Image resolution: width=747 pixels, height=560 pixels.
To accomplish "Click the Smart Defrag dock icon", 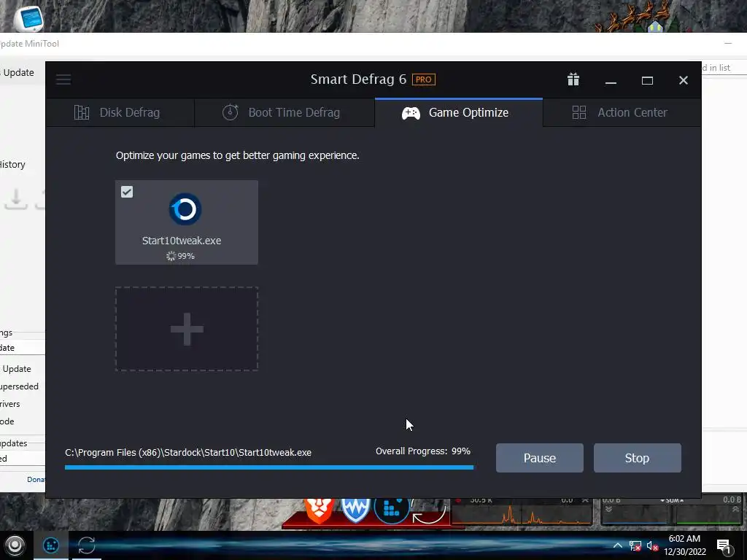I will pos(392,510).
